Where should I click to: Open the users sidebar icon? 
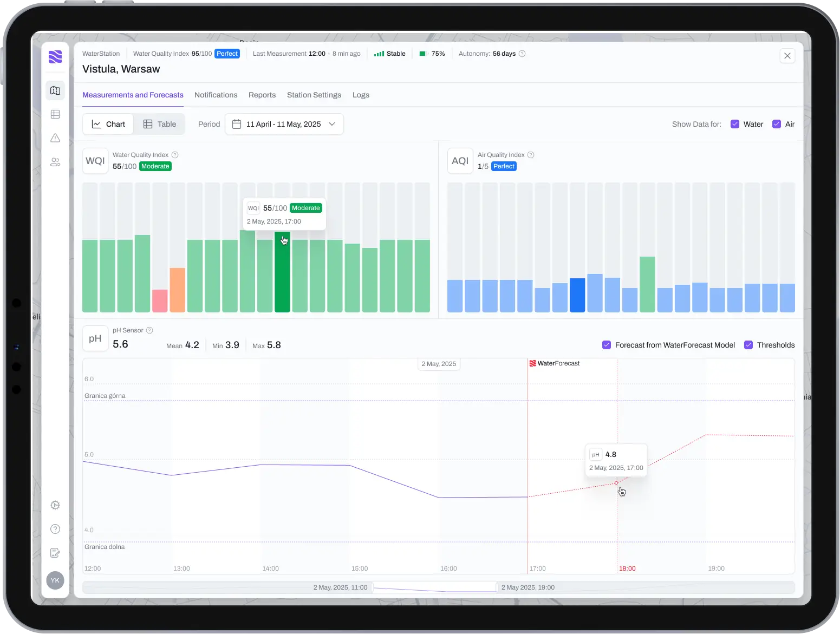pyautogui.click(x=55, y=162)
